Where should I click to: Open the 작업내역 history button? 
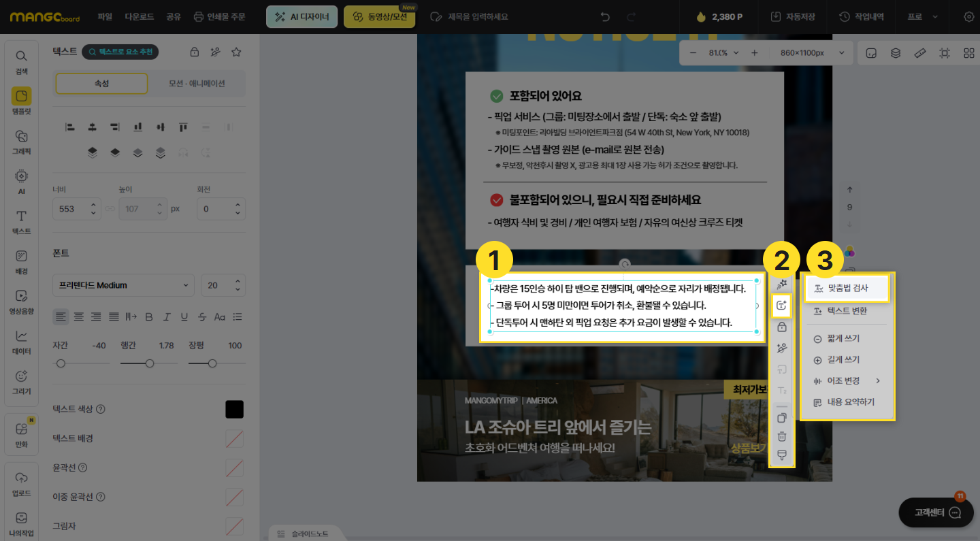pyautogui.click(x=862, y=16)
